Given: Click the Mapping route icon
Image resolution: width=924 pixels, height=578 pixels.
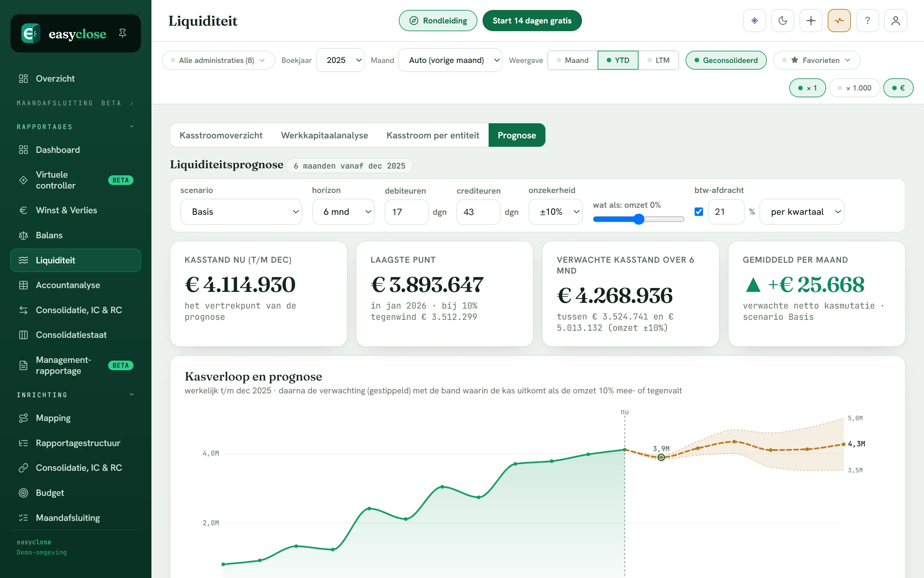Looking at the screenshot, I should pyautogui.click(x=23, y=418).
